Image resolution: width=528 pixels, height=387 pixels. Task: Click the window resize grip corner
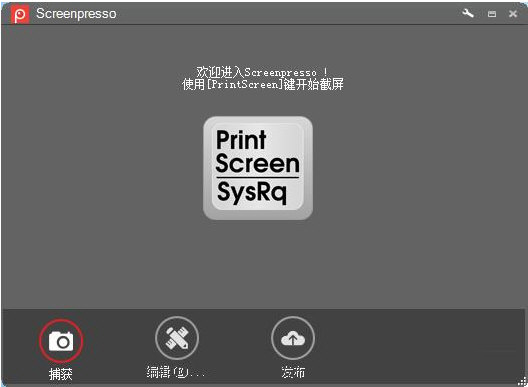522,381
